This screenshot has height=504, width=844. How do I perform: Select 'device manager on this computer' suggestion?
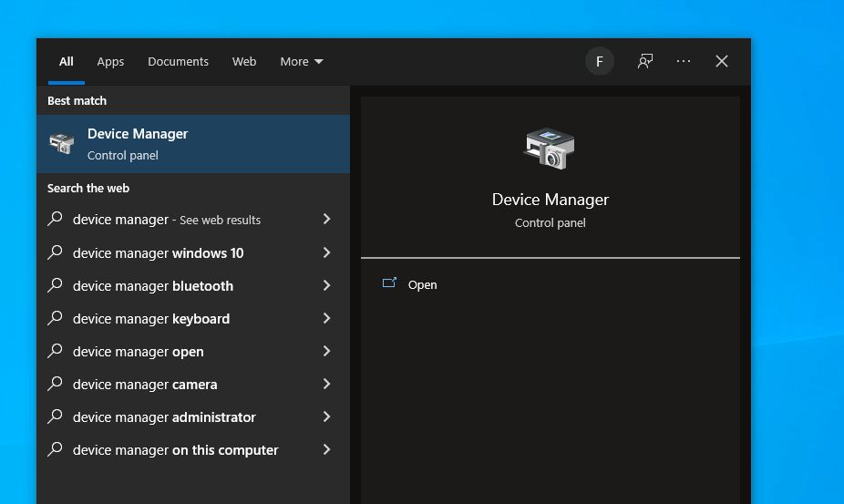tap(193, 449)
